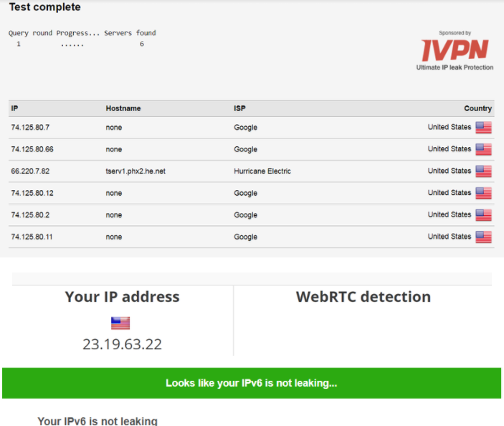Click the green 'IPv6 is not leaking' banner
Image resolution: width=504 pixels, height=426 pixels.
click(x=252, y=383)
